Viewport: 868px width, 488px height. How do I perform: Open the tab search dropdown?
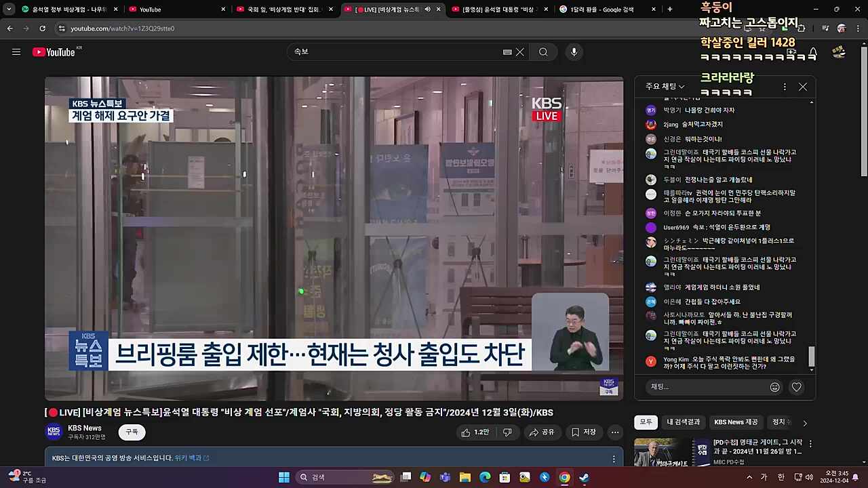click(9, 9)
